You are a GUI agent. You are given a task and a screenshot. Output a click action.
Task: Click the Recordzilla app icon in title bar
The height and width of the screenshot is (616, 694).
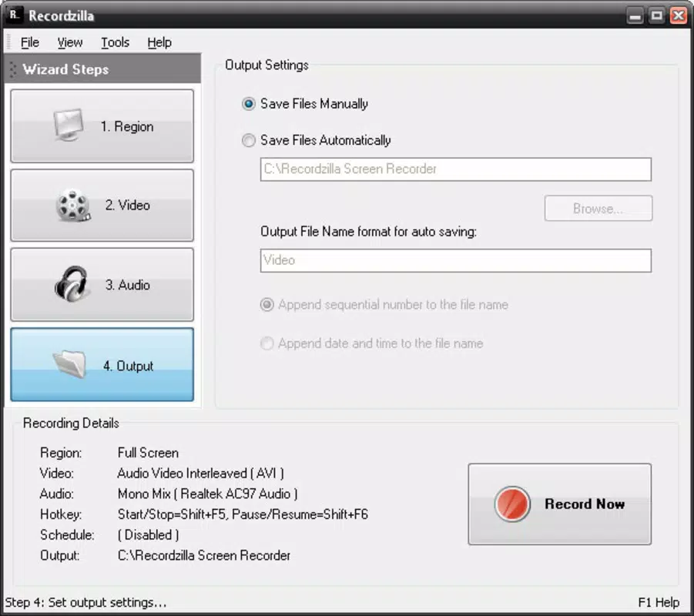click(15, 15)
